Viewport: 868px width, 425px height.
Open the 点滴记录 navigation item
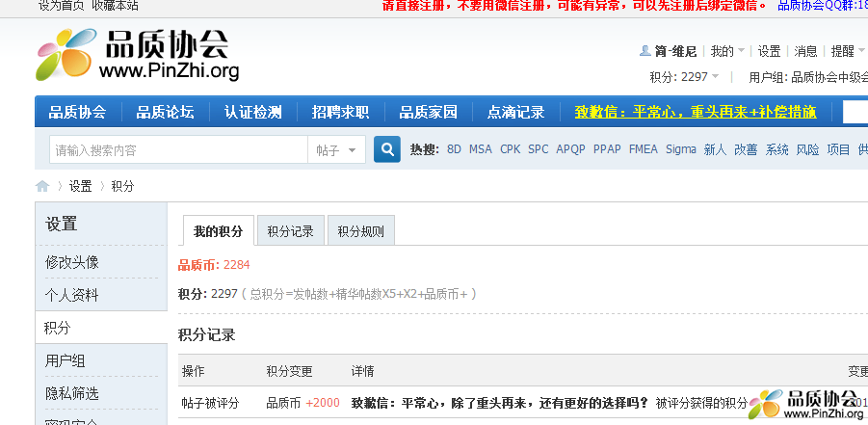click(x=516, y=112)
